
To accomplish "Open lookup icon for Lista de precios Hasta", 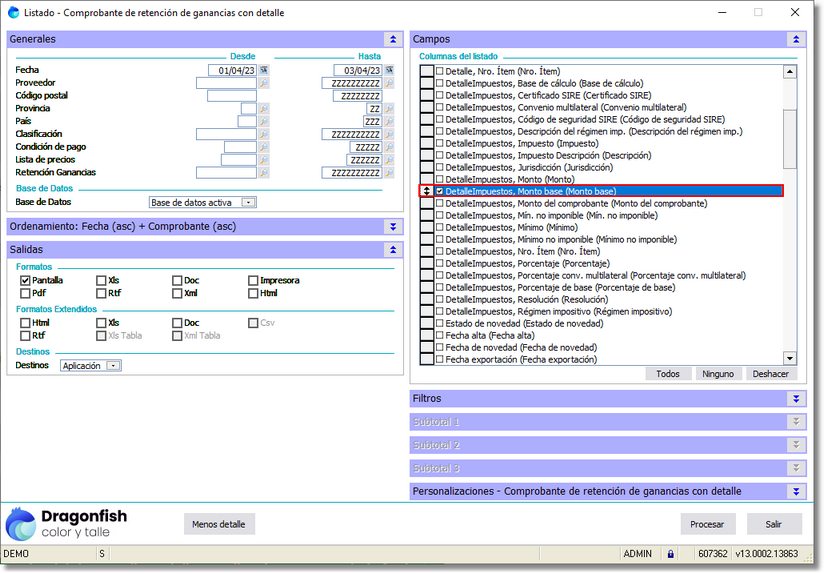I will click(389, 160).
